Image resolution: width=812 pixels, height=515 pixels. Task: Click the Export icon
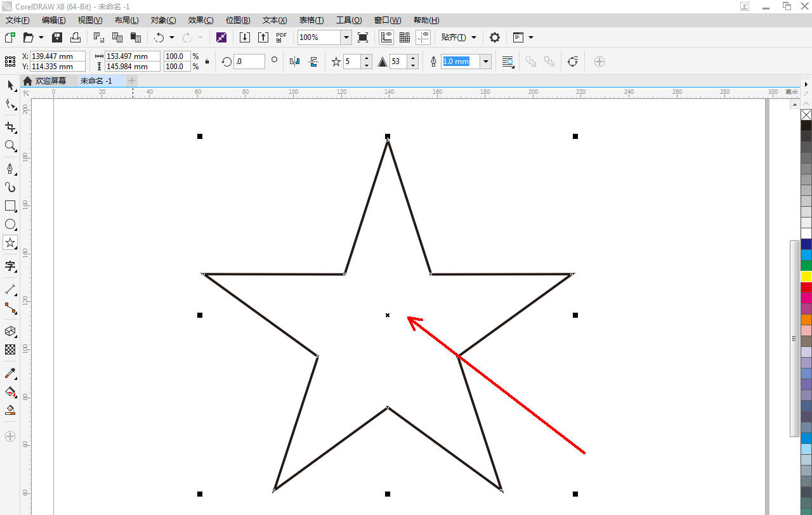pyautogui.click(x=263, y=37)
